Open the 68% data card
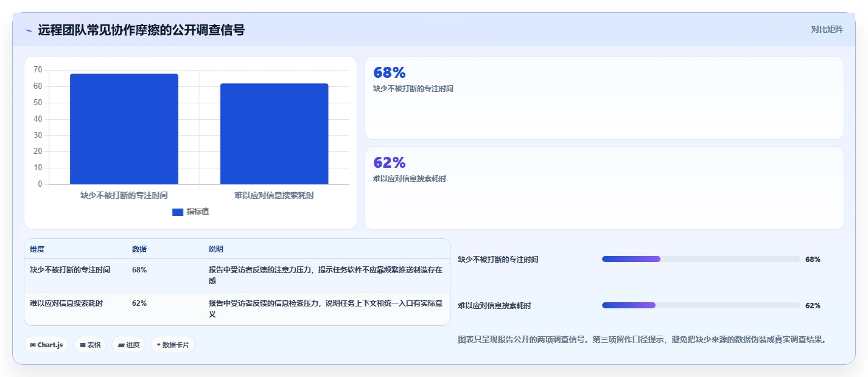868x377 pixels. [x=604, y=98]
